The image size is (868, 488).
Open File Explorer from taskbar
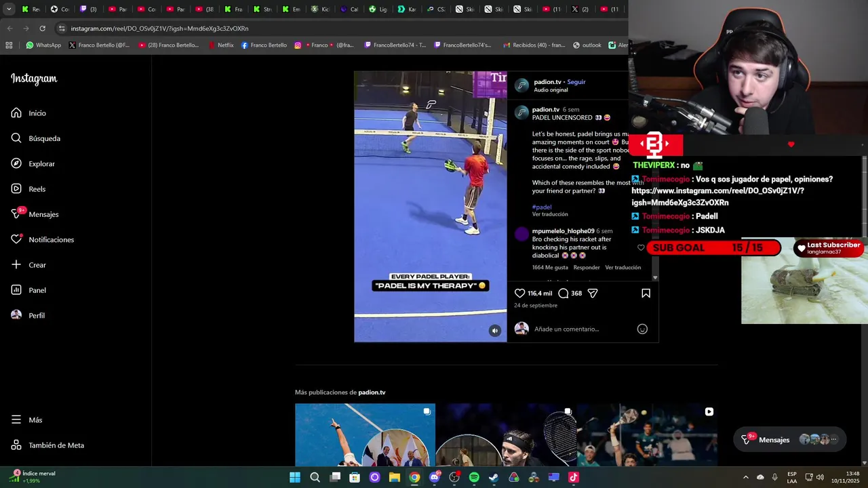coord(394,477)
